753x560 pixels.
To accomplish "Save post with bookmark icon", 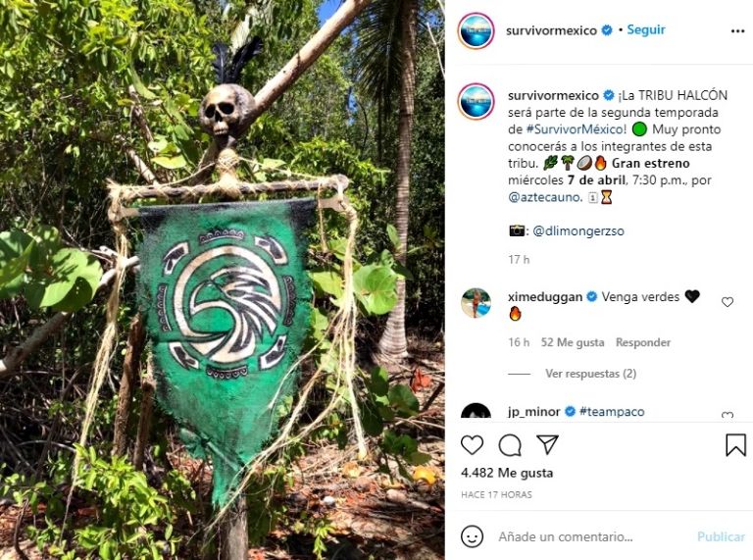I will point(735,445).
